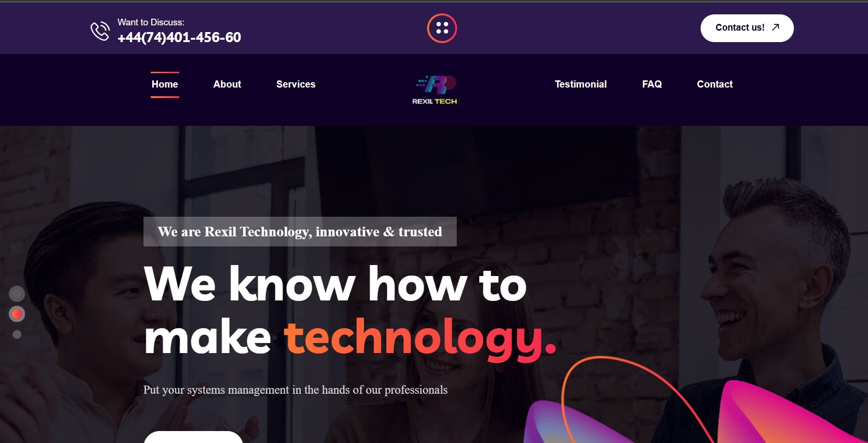
Task: Click the Rexil Technology tagline banner
Action: [x=300, y=232]
